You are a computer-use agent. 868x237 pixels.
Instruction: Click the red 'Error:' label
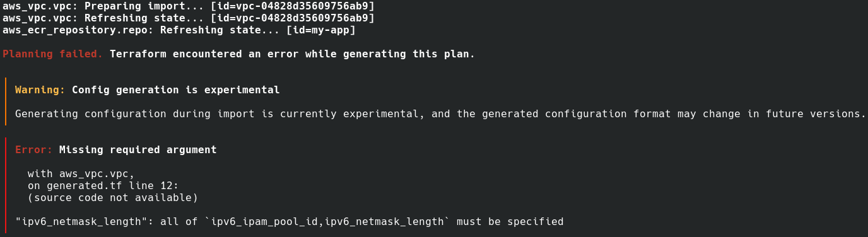[x=34, y=150]
